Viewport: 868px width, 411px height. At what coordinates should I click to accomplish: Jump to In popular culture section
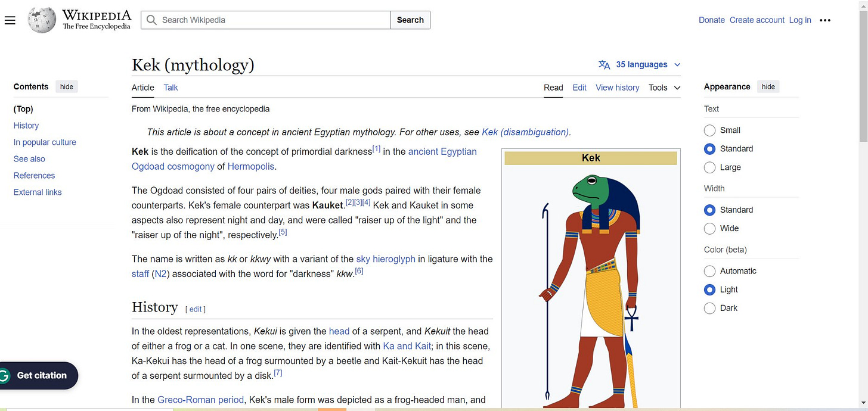pyautogui.click(x=45, y=142)
